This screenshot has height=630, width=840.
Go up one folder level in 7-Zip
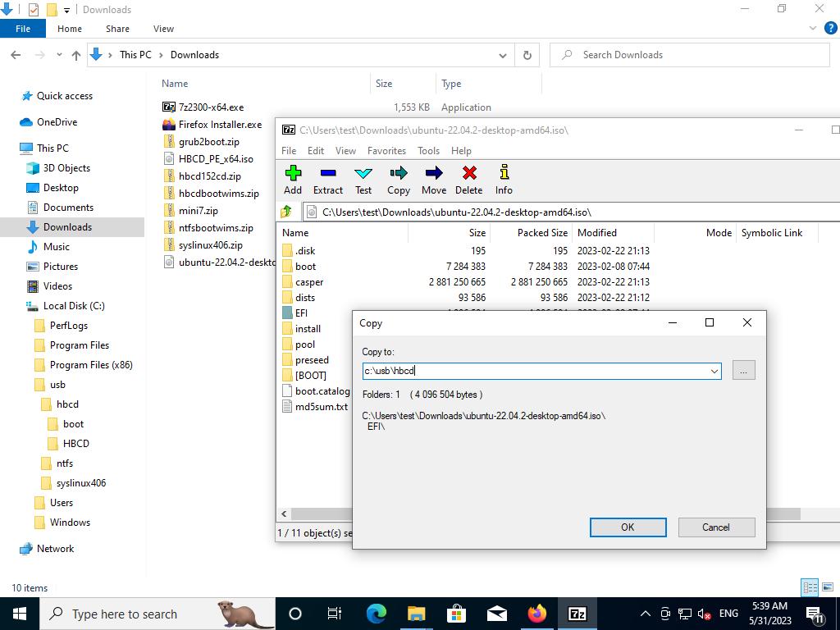[286, 212]
